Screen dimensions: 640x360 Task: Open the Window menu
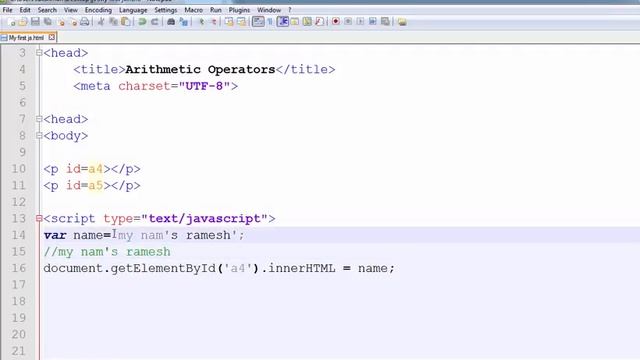coord(269,10)
